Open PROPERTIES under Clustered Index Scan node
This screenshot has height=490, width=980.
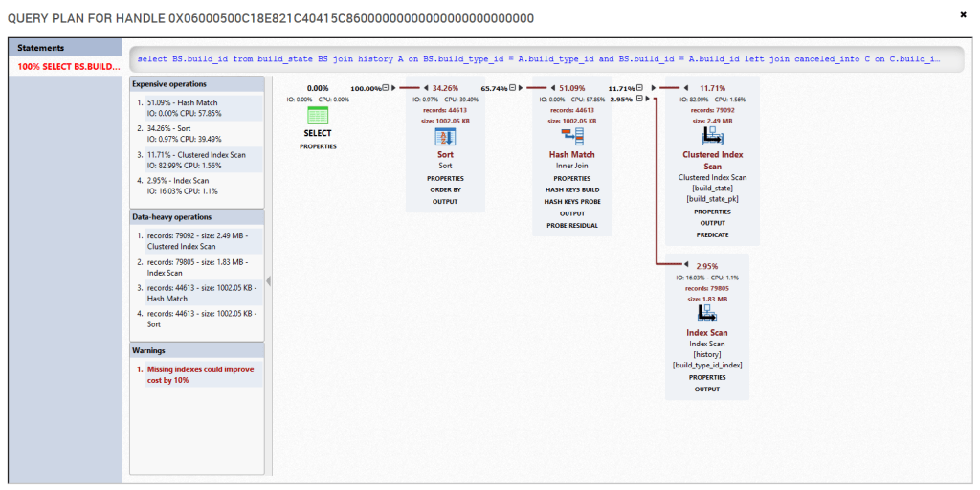click(712, 212)
